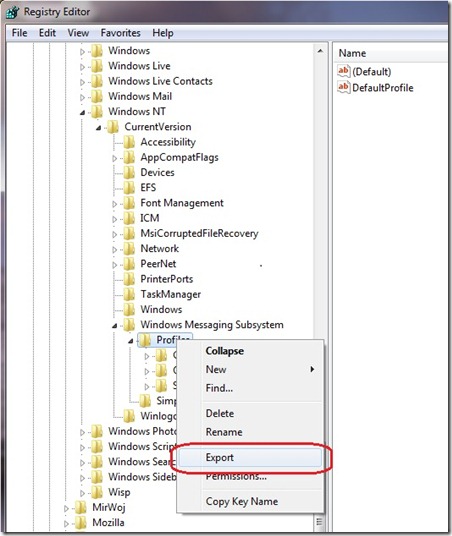The image size is (452, 536).
Task: Select the TaskManager key label
Action: click(x=171, y=294)
